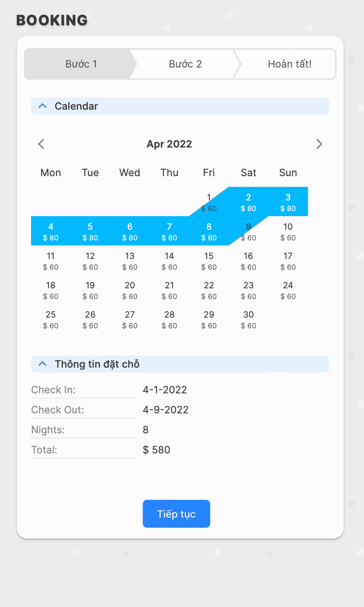Select highlighted April 4 date

pos(51,231)
